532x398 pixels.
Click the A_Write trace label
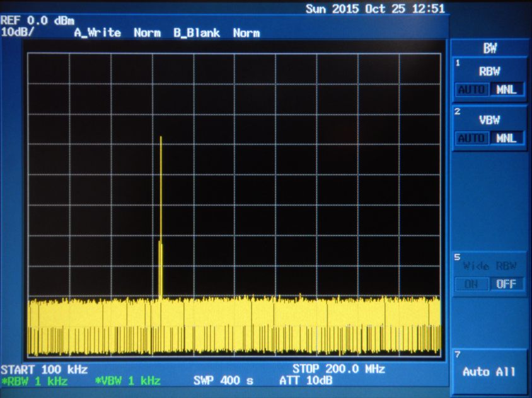click(x=97, y=33)
